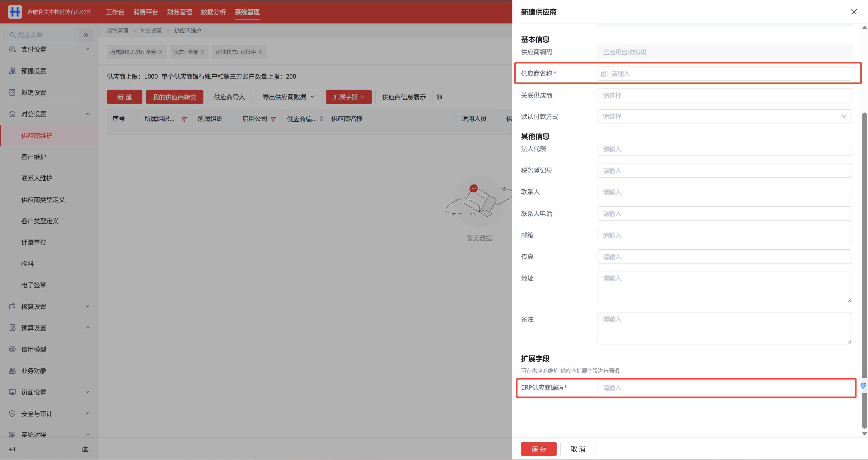
Task: Click the table column settings gear icon
Action: [439, 97]
